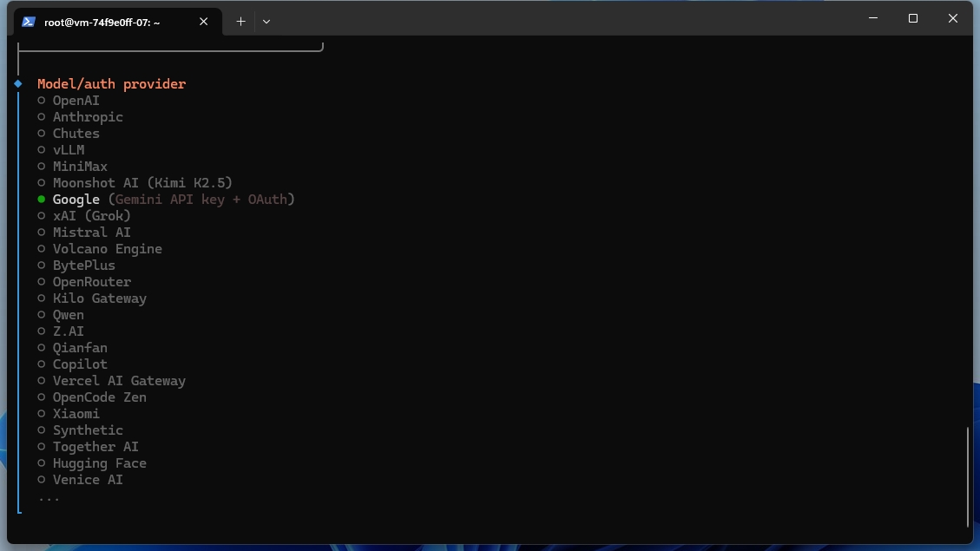
Task: Select the Google Gemini provider option
Action: coord(76,199)
